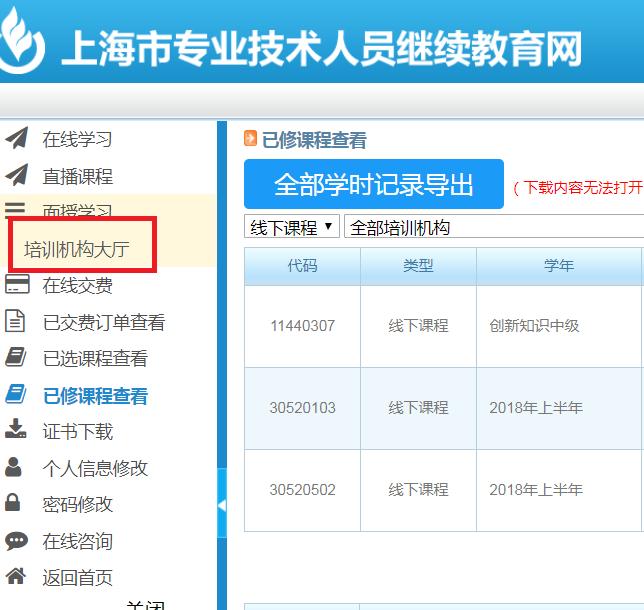Open the 密码修改 menu item
The width and height of the screenshot is (644, 610).
click(78, 504)
